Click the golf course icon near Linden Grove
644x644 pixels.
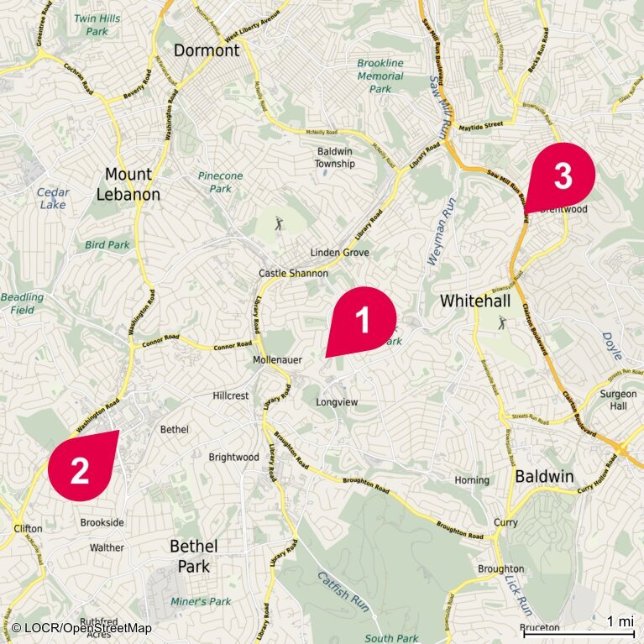(x=280, y=224)
